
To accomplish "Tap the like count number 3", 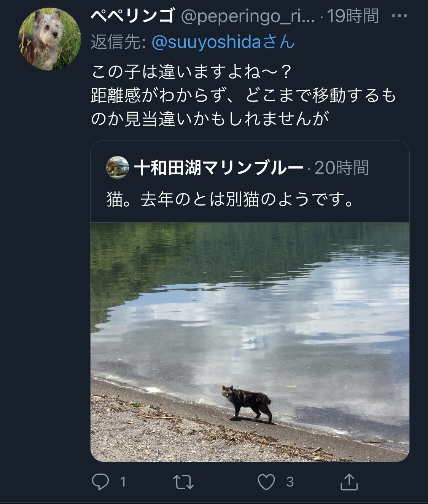I will 290,482.
